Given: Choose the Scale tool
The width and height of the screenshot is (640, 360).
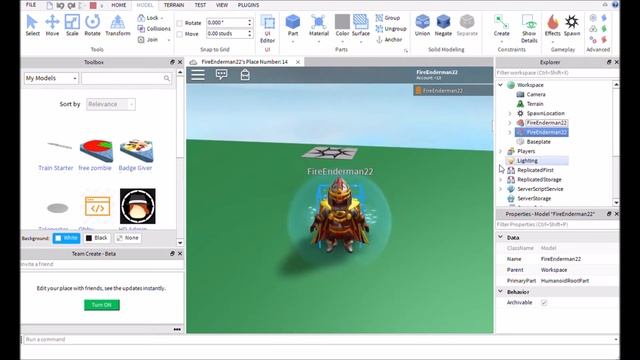Looking at the screenshot, I should click(72, 25).
